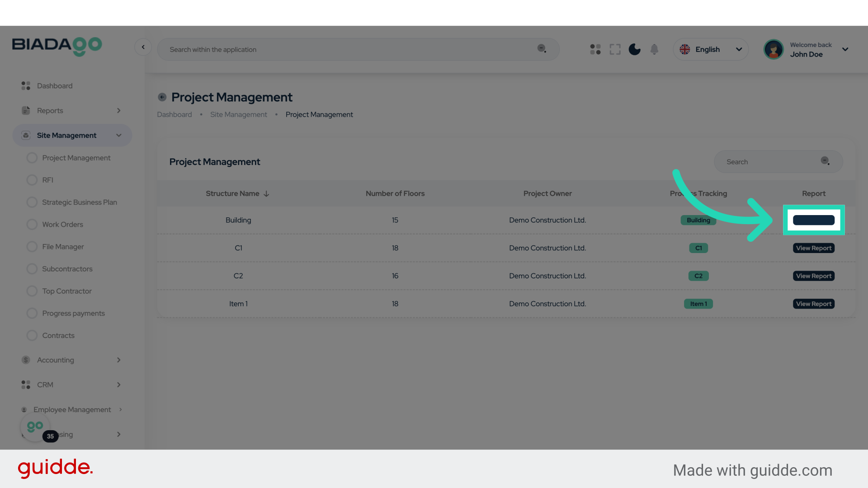Click Site Management breadcrumb link
Image resolution: width=868 pixels, height=488 pixels.
238,115
